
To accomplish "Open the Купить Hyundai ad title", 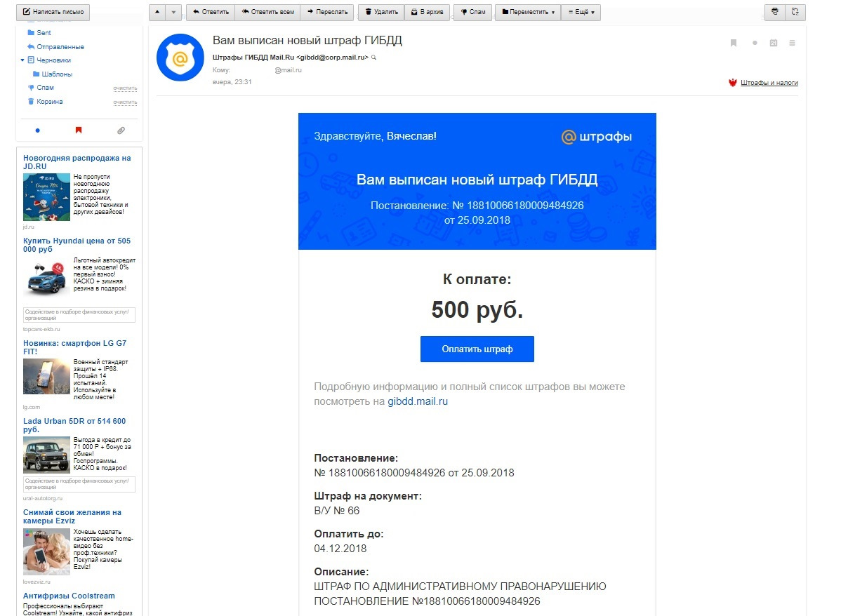I will [77, 245].
